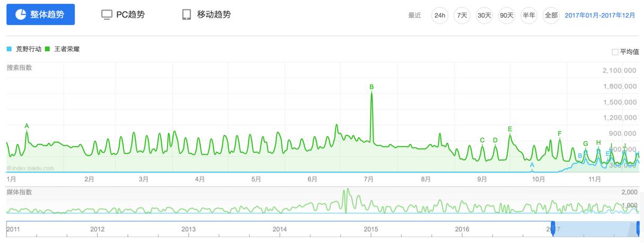Click the 媒体指数 chart label
Image resolution: width=644 pixels, height=243 pixels.
coord(19,192)
